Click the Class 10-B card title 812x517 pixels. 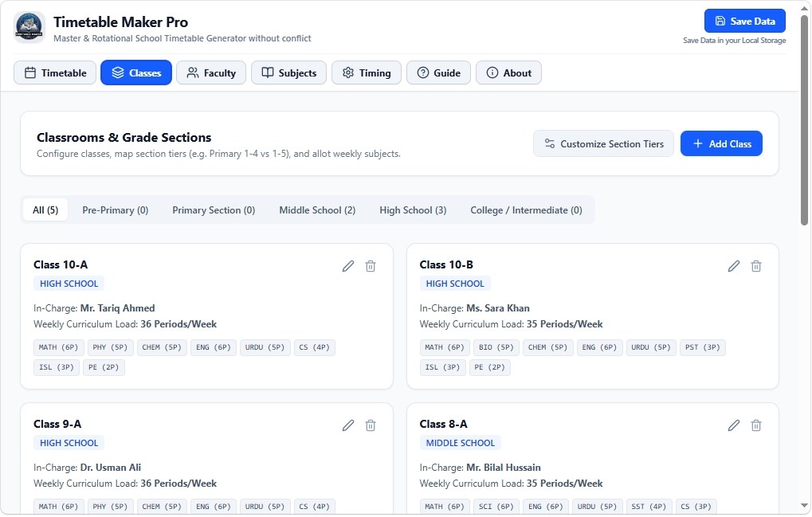tap(446, 265)
